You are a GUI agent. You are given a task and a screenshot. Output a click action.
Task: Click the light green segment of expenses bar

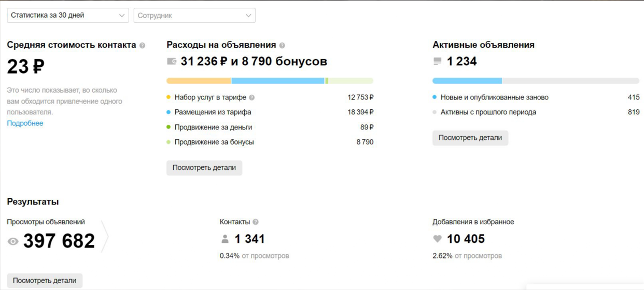coord(351,81)
